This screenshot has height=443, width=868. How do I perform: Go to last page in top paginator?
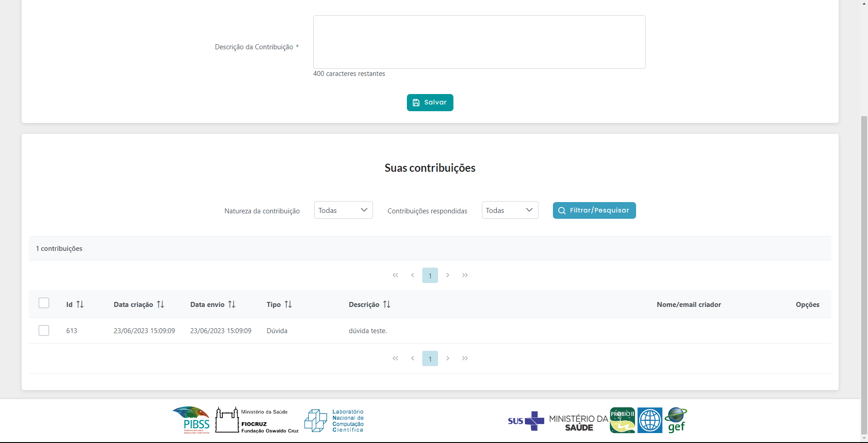pyautogui.click(x=465, y=275)
